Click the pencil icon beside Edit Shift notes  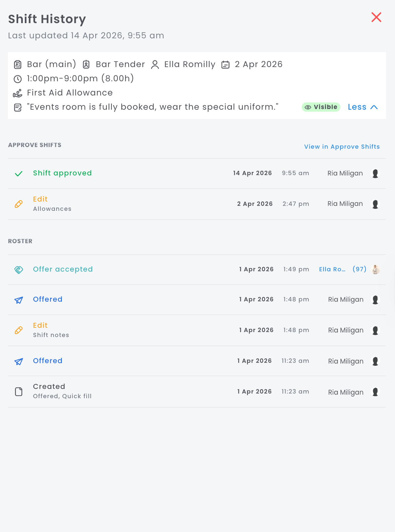(x=19, y=330)
